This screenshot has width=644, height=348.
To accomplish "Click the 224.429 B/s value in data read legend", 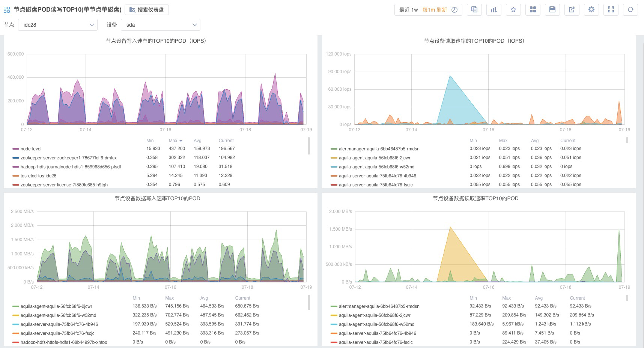I will (514, 342).
